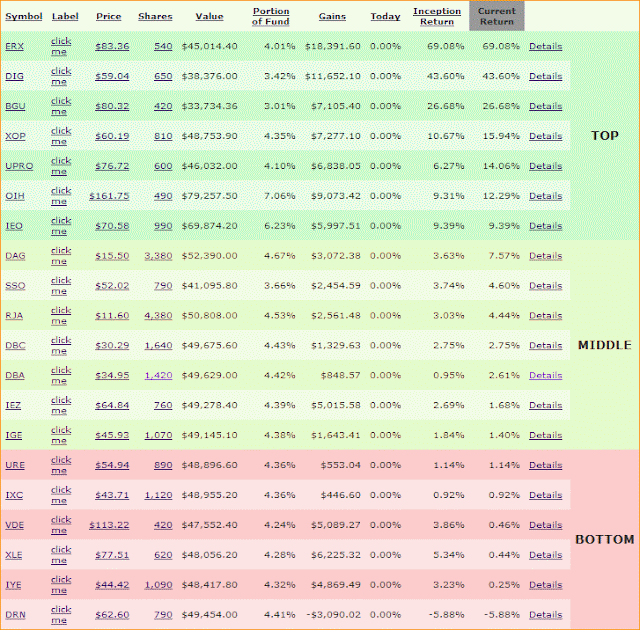Open the XLE symbol link
640x630 pixels.
(x=13, y=555)
